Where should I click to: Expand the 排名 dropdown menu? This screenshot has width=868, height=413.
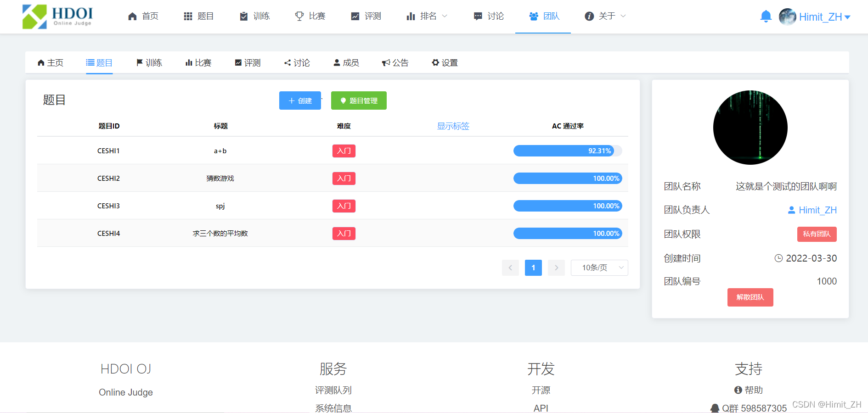(x=427, y=16)
